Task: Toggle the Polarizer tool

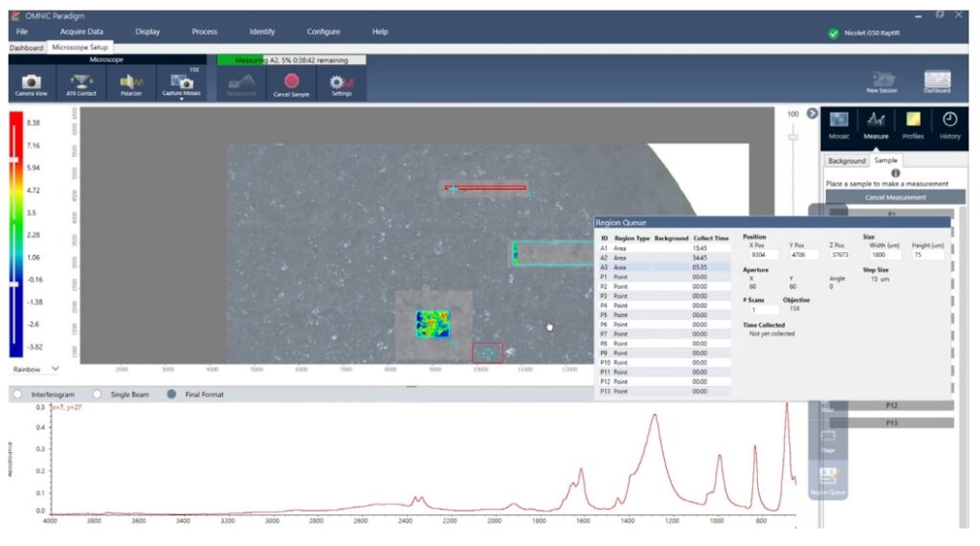Action: coord(131,84)
